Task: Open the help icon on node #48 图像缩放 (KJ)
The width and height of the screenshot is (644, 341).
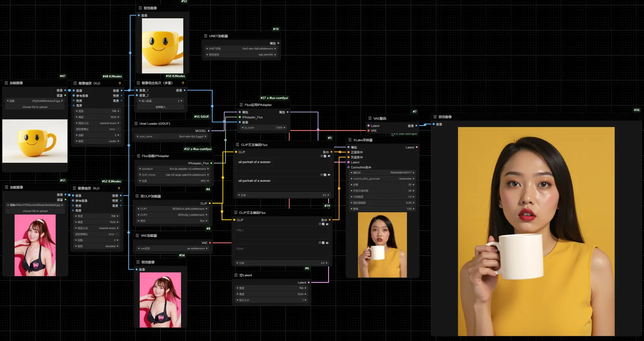Action: pyautogui.click(x=120, y=83)
